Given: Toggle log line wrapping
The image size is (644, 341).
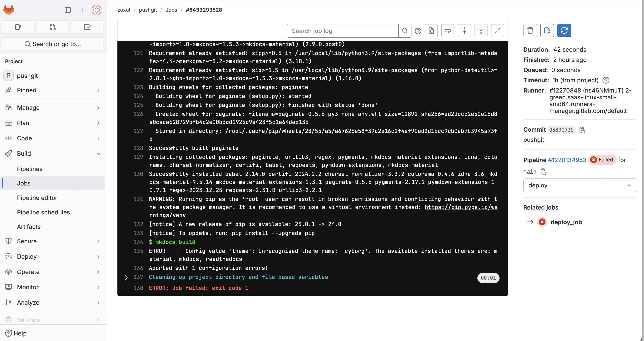Looking at the screenshot, I should (x=447, y=31).
